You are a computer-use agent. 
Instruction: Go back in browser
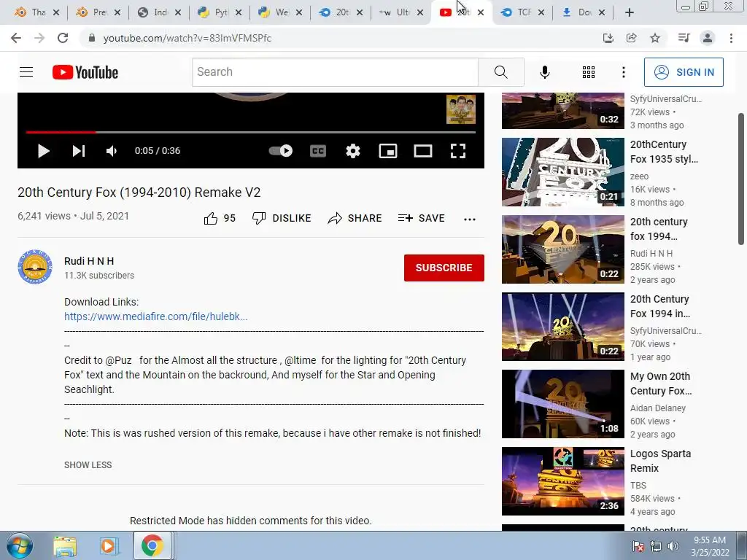click(16, 38)
